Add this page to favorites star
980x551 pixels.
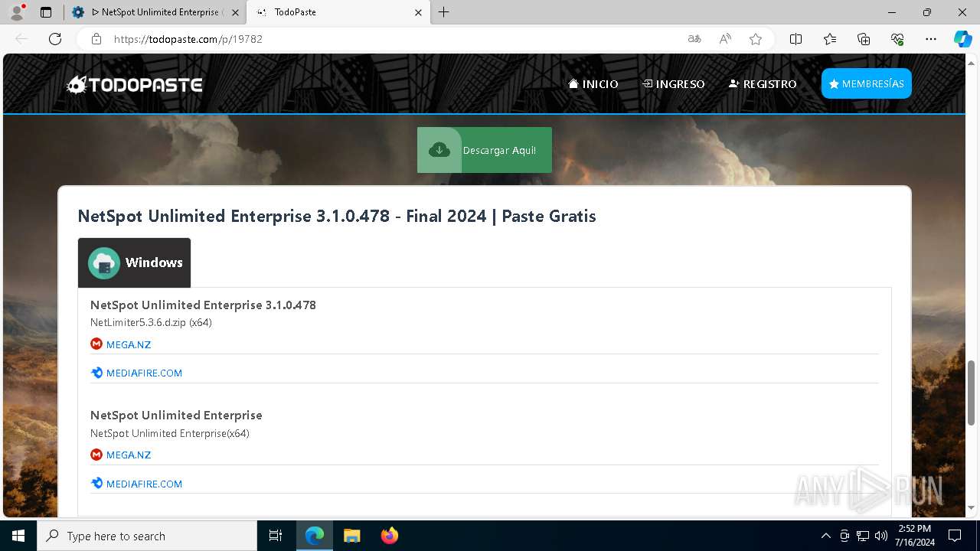(756, 39)
